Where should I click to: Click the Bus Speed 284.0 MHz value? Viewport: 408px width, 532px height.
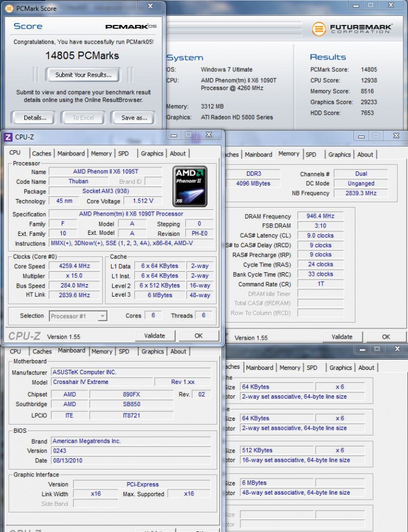pos(75,286)
